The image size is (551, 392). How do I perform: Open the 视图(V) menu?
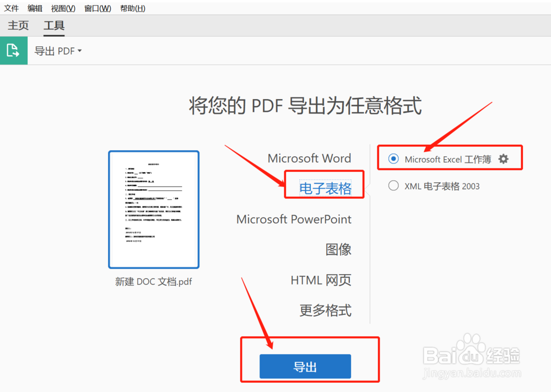(x=62, y=8)
